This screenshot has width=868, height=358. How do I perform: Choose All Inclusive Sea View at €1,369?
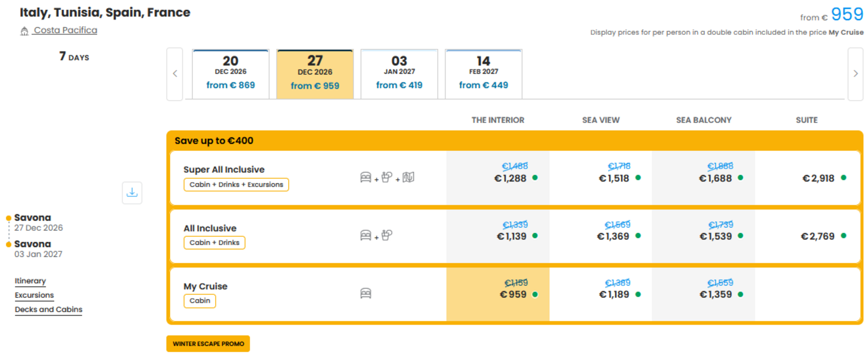(601, 236)
